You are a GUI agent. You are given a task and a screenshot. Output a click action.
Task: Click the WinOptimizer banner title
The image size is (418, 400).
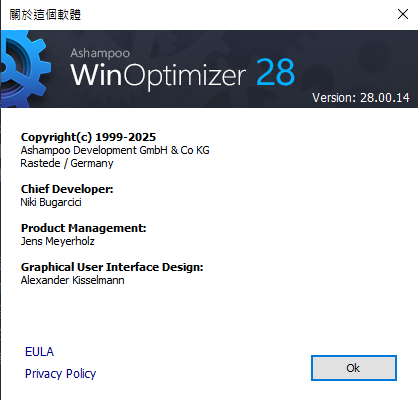(x=158, y=75)
